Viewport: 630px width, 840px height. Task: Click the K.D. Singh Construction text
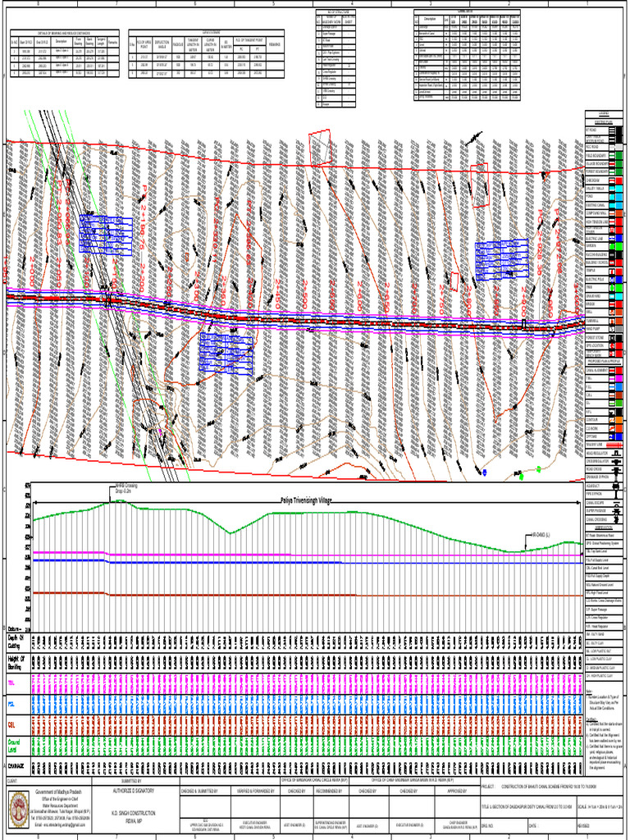pyautogui.click(x=132, y=815)
